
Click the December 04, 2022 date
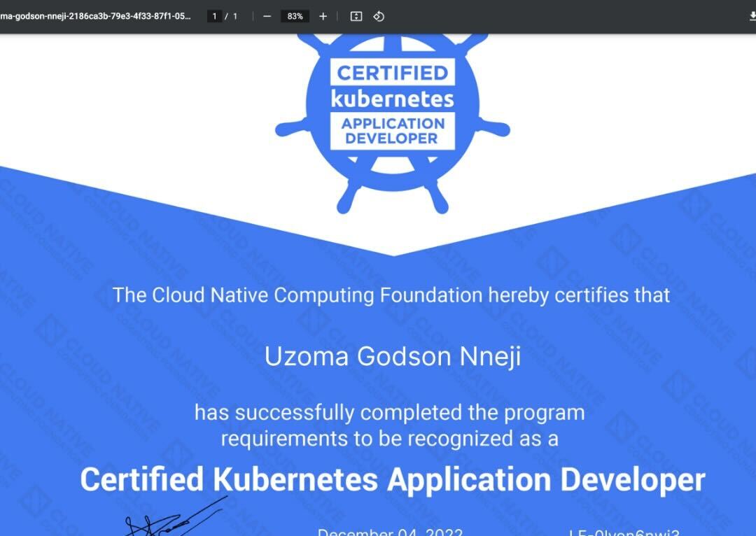(x=390, y=532)
